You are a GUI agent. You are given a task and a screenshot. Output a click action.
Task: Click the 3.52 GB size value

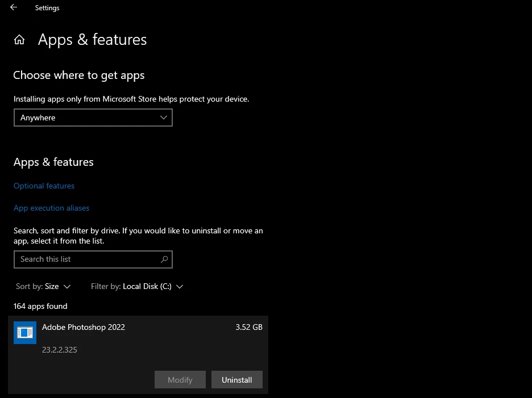click(249, 327)
